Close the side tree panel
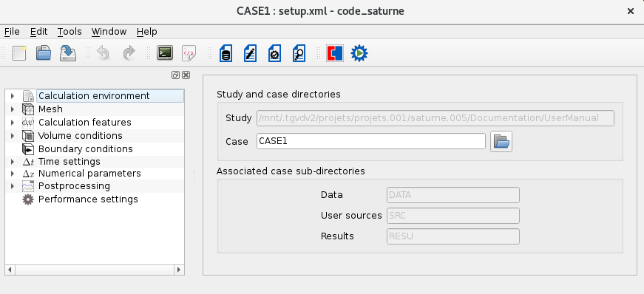Viewport: 644px width, 294px height. tap(186, 75)
